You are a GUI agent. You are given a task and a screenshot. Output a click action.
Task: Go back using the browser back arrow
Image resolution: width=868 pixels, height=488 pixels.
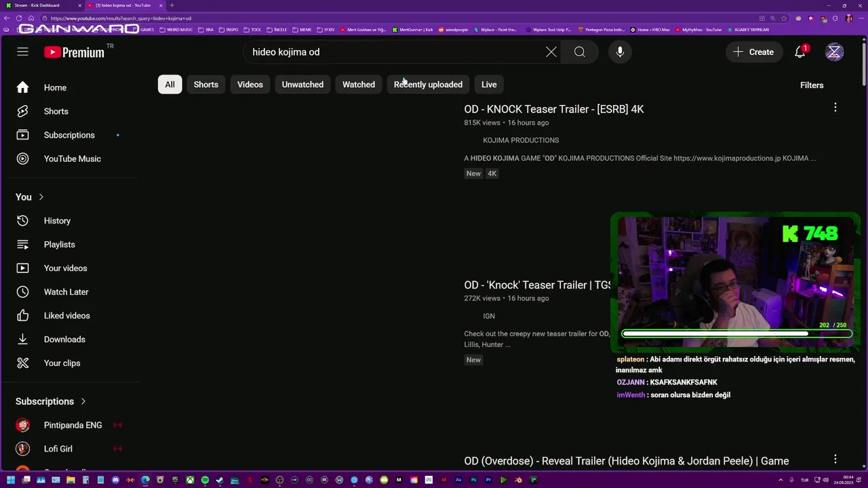[x=6, y=18]
